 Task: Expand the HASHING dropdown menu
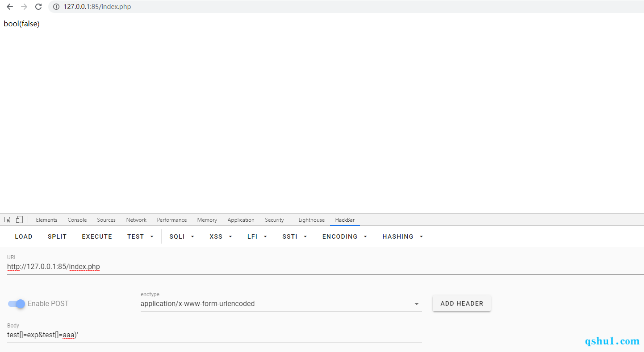(x=402, y=236)
